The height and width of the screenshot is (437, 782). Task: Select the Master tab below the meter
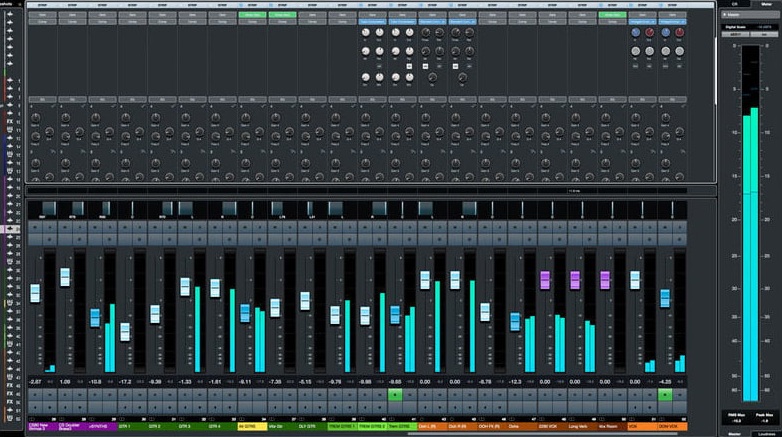coord(734,434)
